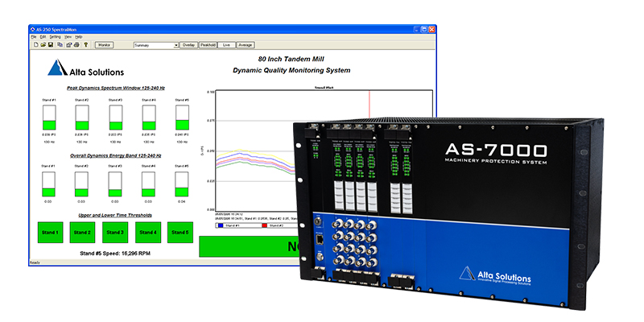The image size is (644, 322).
Task: Click Peak Dynamics Stand #4 level bar
Action: pyautogui.click(x=149, y=118)
